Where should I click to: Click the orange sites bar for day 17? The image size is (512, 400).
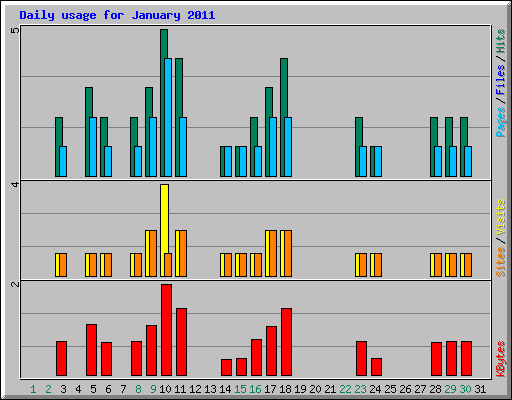pyautogui.click(x=273, y=253)
